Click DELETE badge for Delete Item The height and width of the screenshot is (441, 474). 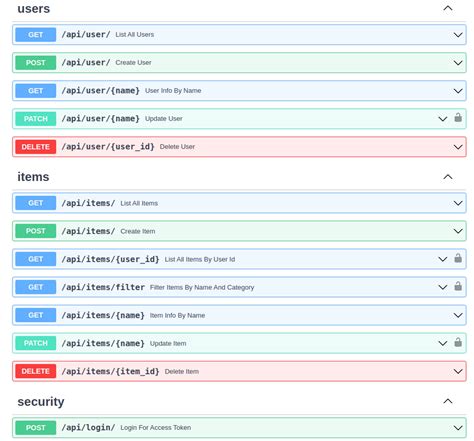tap(36, 371)
